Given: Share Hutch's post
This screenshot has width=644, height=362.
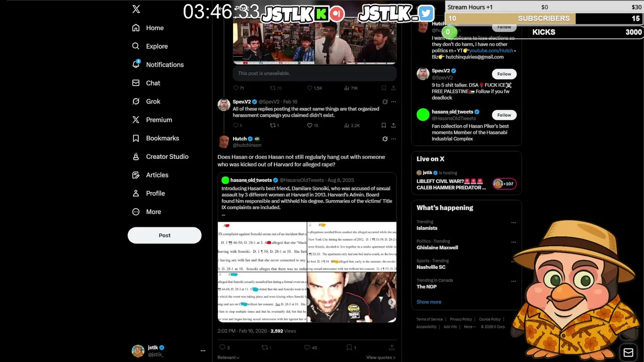Looking at the screenshot, I should pyautogui.click(x=391, y=347).
